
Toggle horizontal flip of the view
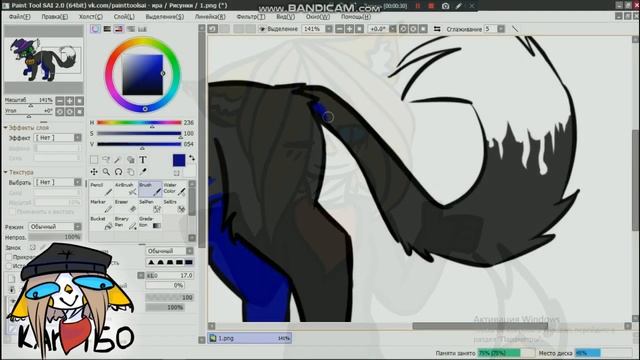point(437,29)
